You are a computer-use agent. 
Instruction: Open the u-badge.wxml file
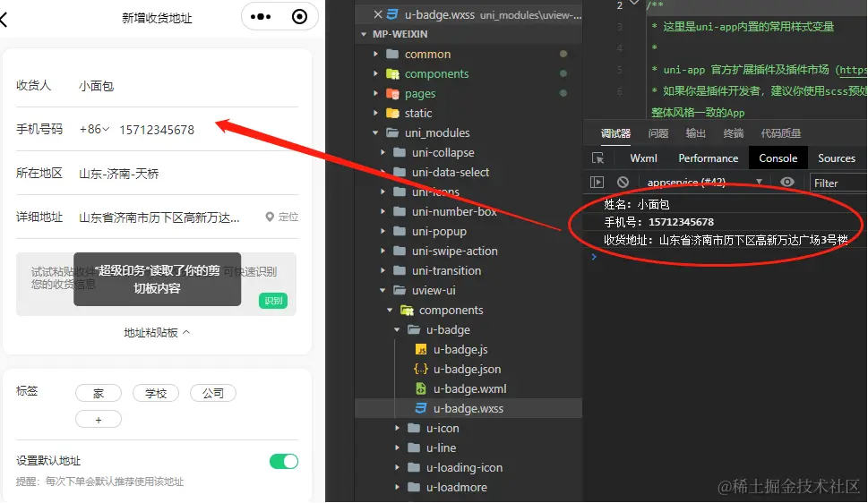[469, 389]
